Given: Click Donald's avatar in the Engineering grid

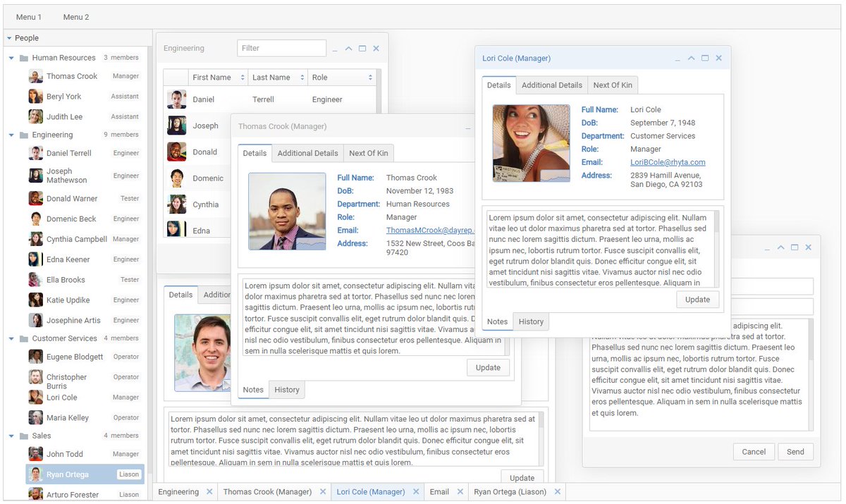Looking at the screenshot, I should (x=176, y=152).
